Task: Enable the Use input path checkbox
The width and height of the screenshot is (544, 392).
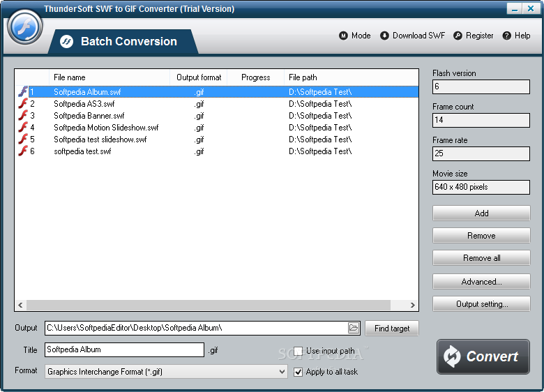Action: click(298, 351)
